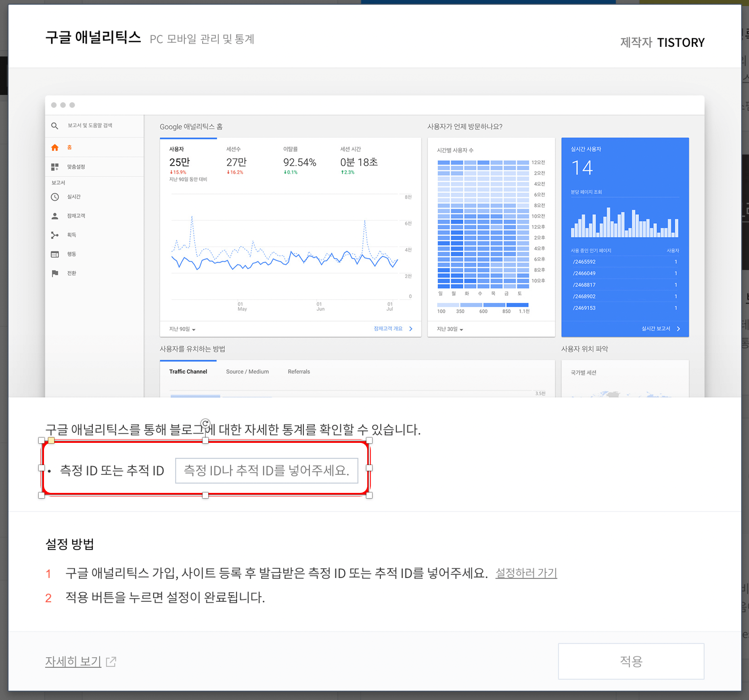This screenshot has height=700, width=749.
Task: Click the 행동 window icon
Action: click(x=55, y=254)
